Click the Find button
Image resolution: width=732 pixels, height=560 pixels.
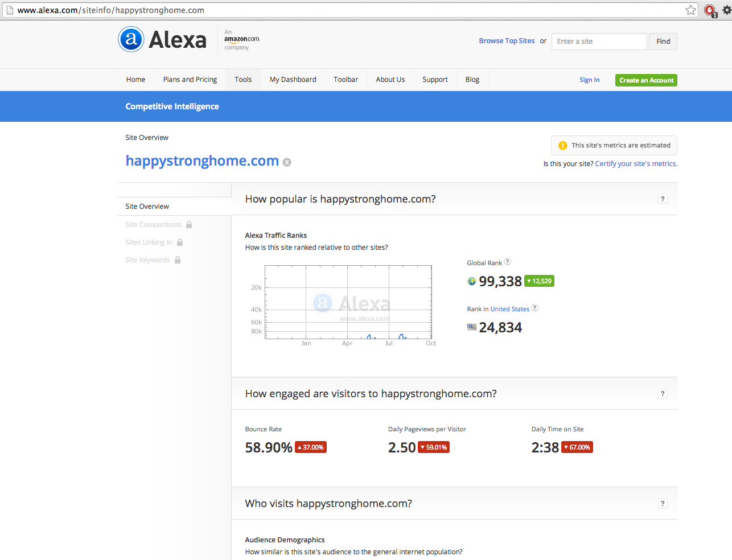[x=663, y=42]
